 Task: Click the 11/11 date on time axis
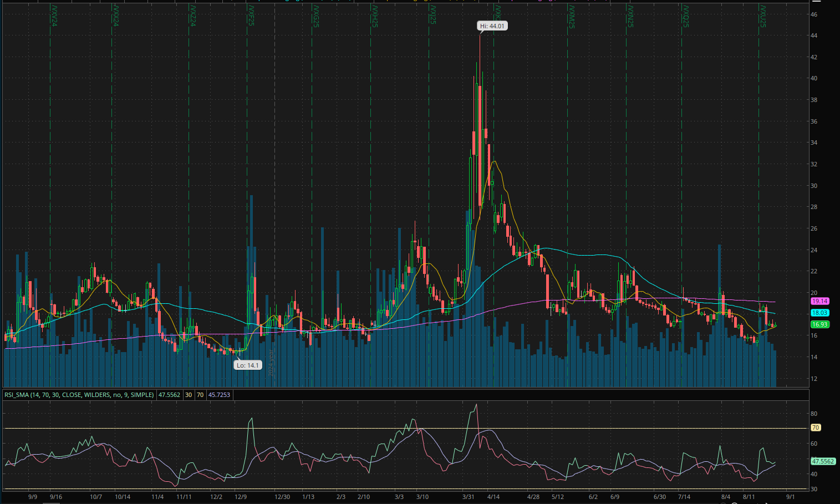pos(184,497)
